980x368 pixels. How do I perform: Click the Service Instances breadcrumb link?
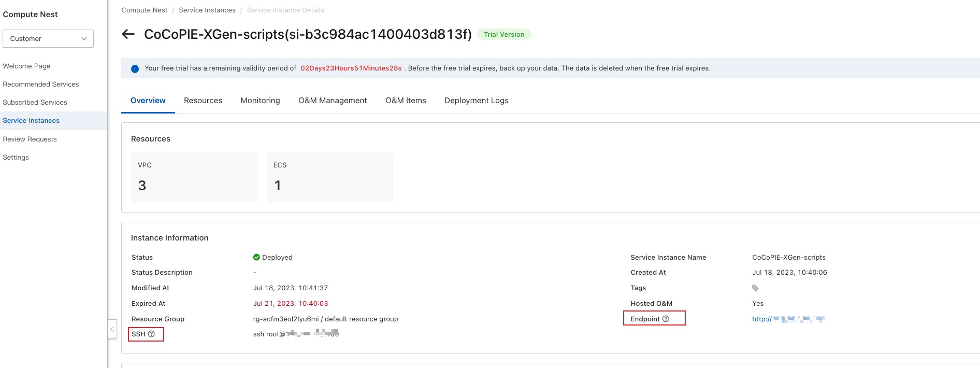207,10
